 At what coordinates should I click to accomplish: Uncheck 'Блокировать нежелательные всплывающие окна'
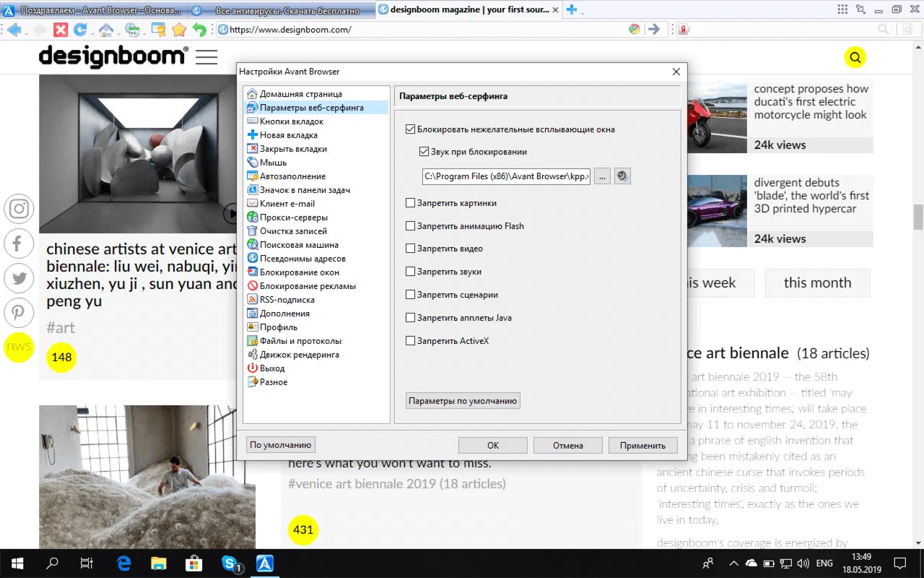click(411, 130)
